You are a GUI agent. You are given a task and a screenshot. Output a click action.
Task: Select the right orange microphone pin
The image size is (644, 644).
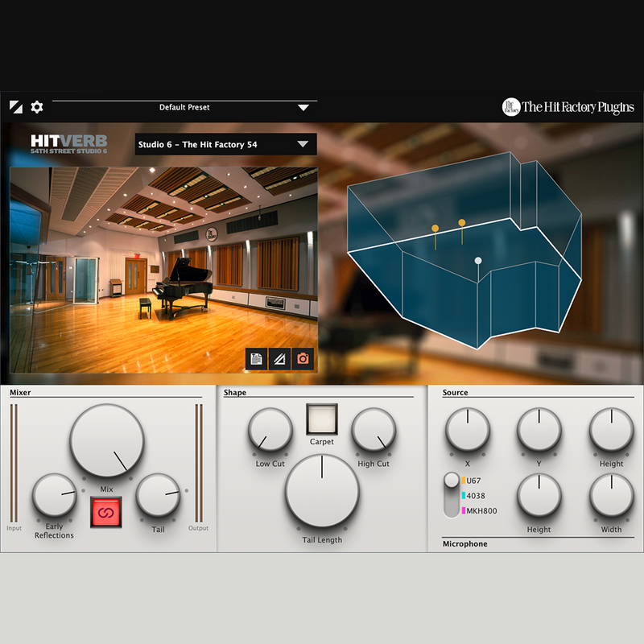461,223
